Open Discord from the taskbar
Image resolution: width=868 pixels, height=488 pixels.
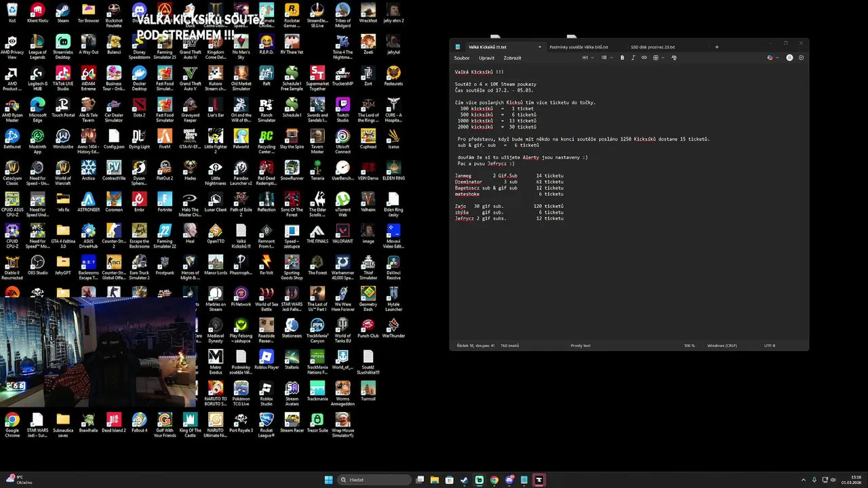pyautogui.click(x=509, y=480)
